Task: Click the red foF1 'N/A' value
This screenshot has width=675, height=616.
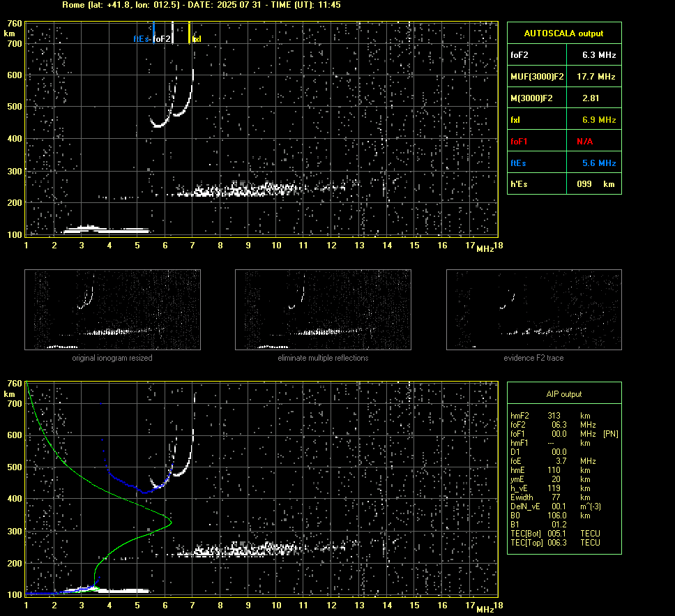Action: (x=584, y=142)
